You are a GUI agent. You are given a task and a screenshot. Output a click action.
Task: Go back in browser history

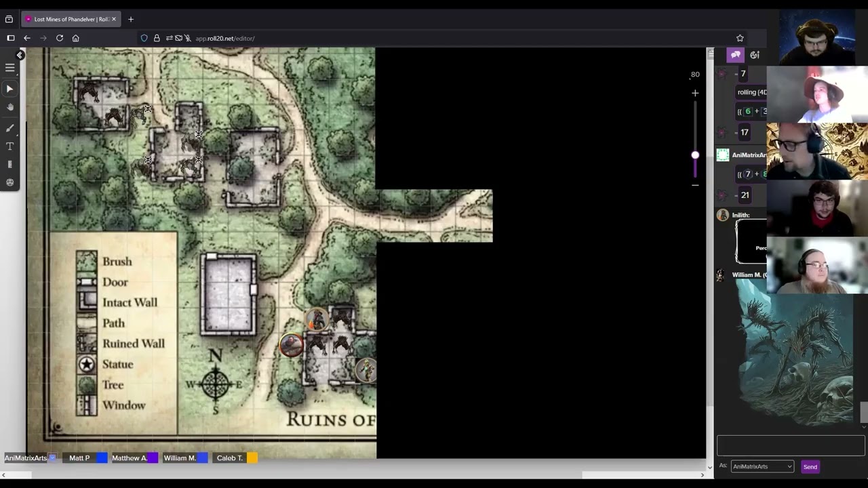pos(27,38)
